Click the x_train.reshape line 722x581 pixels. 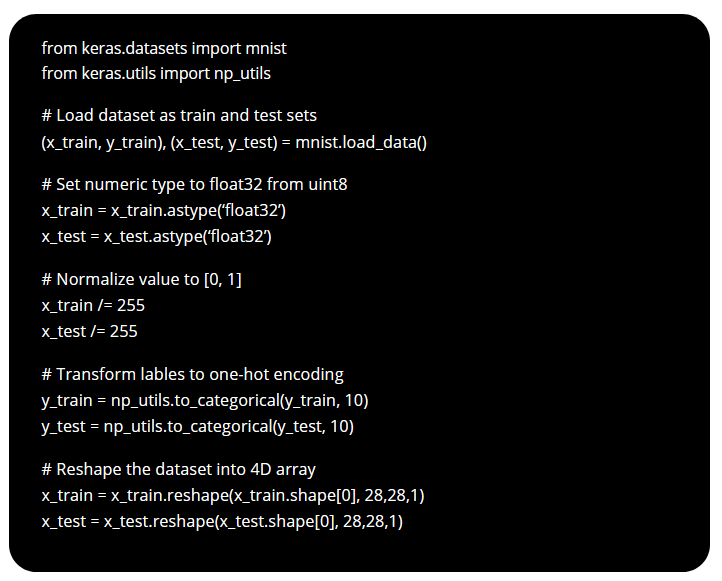233,495
